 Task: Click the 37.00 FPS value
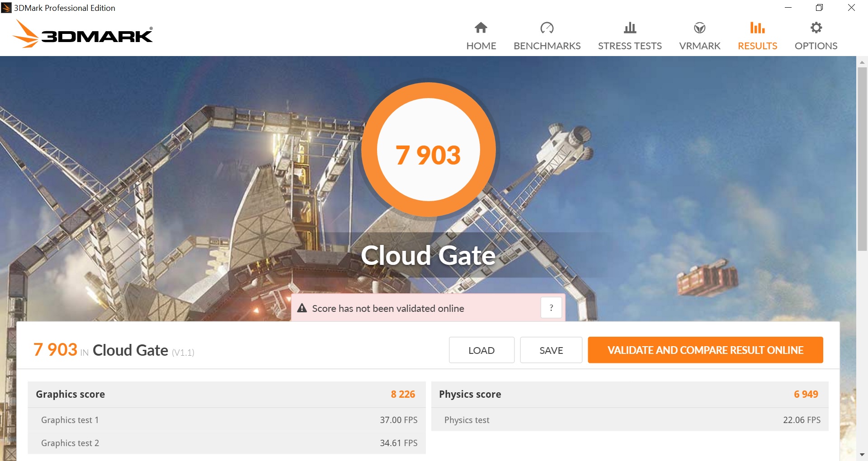pos(399,420)
